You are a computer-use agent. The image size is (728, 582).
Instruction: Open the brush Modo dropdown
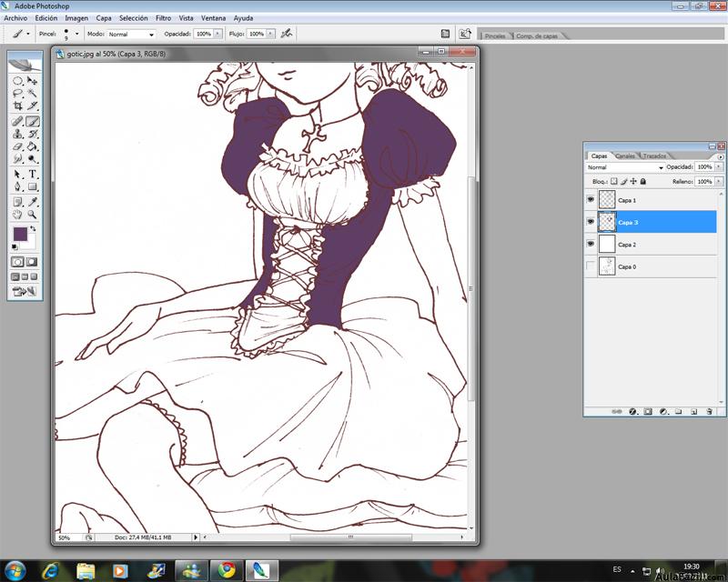[131, 34]
